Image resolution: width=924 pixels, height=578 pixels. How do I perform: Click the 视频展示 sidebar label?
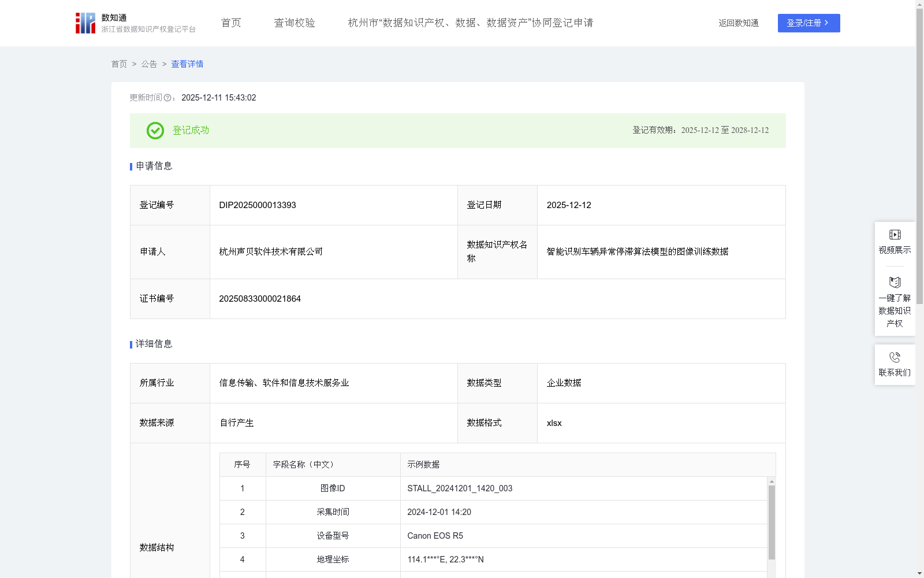[x=895, y=250]
